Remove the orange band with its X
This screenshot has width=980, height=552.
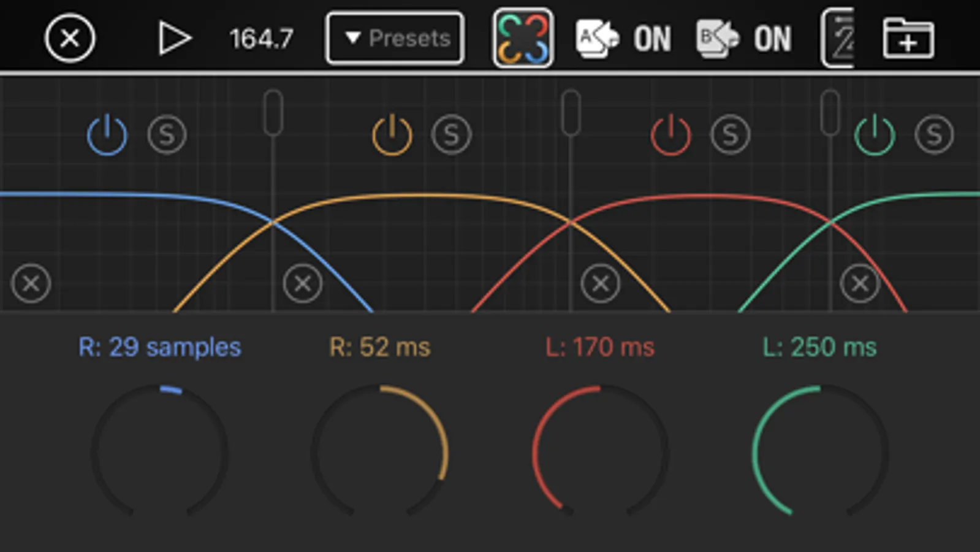303,283
